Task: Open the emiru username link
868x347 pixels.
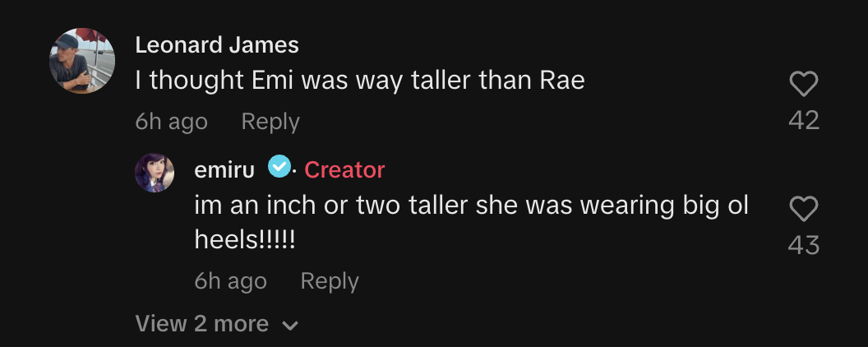Action: (224, 170)
